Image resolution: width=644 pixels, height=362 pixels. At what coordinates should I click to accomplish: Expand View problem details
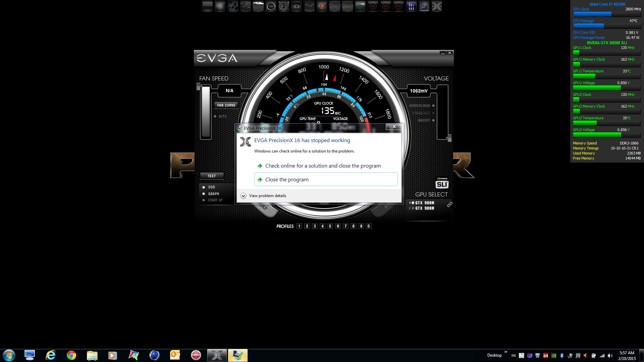[x=263, y=196]
